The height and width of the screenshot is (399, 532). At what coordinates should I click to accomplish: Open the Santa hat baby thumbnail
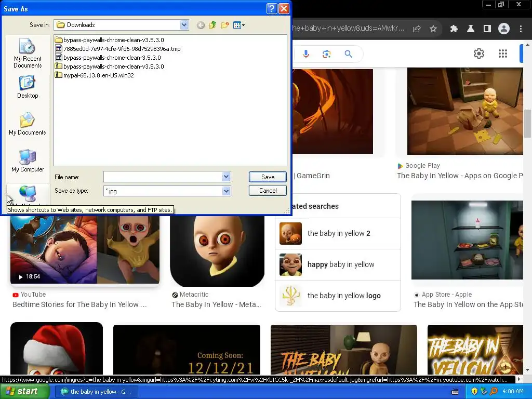56,349
